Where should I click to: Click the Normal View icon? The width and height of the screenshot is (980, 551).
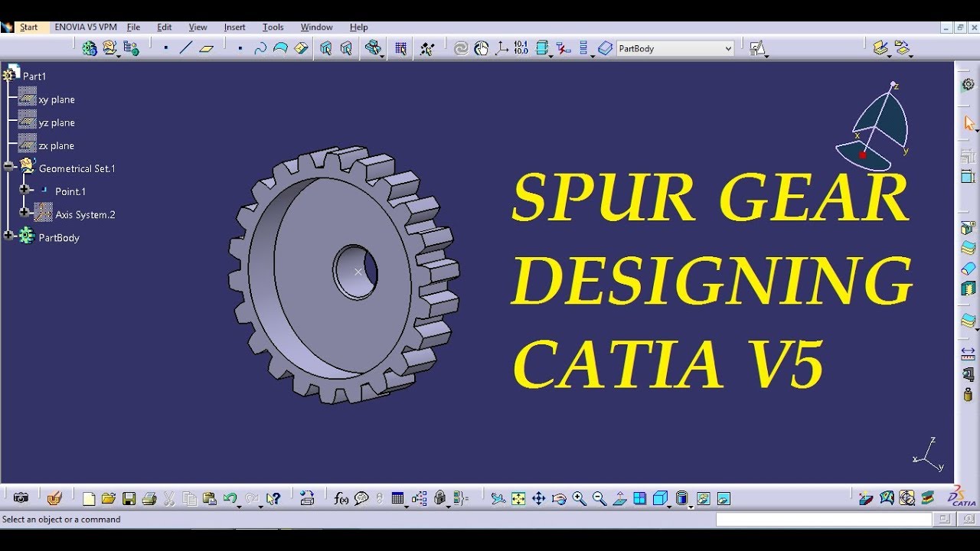[619, 499]
